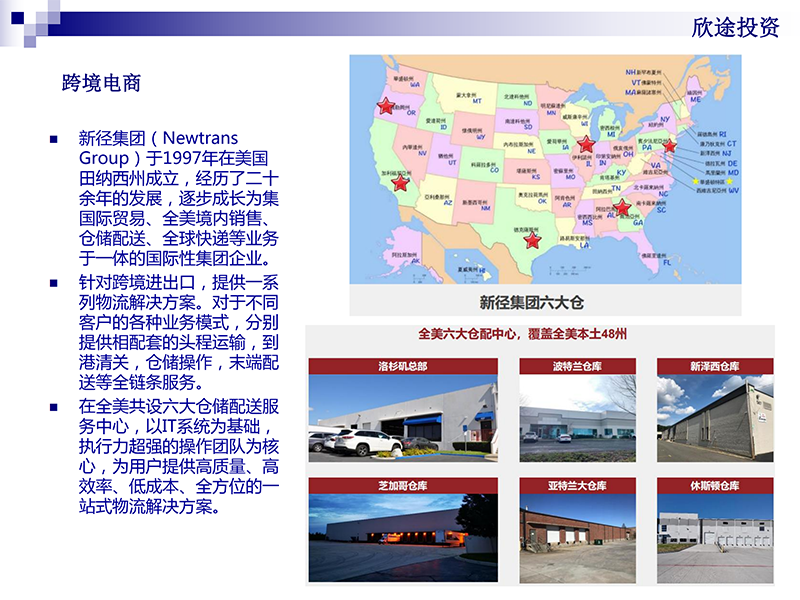Click the AK state label on the map

pyautogui.click(x=415, y=261)
